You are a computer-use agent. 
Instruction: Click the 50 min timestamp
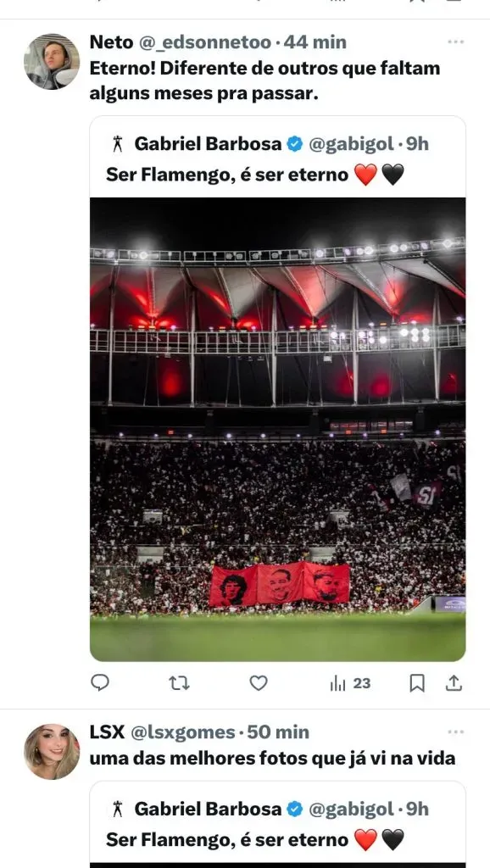point(278,732)
